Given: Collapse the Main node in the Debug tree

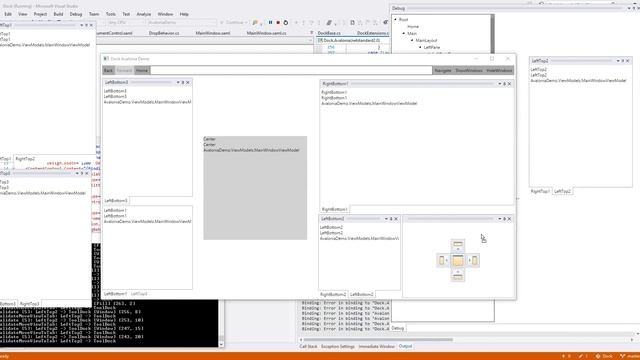Looking at the screenshot, I should pos(404,33).
